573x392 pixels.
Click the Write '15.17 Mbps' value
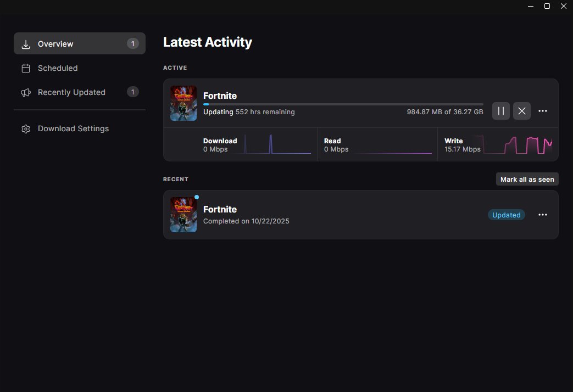(462, 149)
